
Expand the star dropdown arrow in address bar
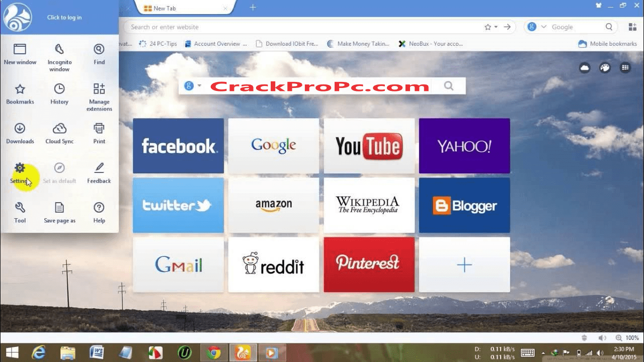(x=496, y=27)
